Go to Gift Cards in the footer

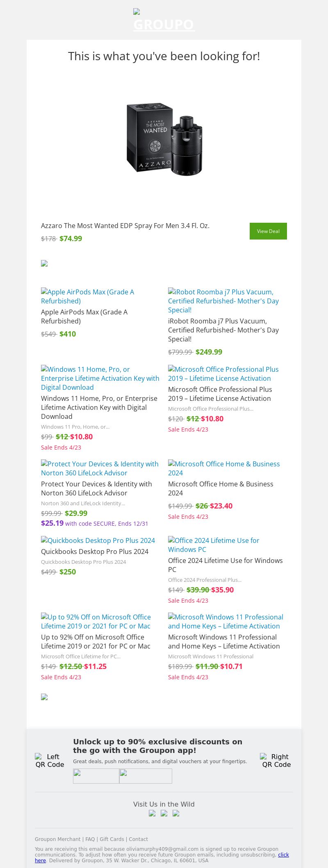112,839
